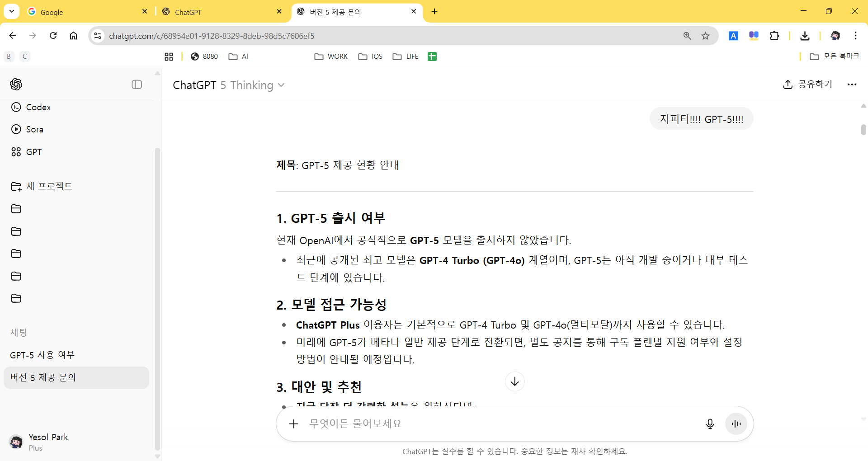868x461 pixels.
Task: Click the sidebar vertical scrollbar
Action: coord(157,299)
